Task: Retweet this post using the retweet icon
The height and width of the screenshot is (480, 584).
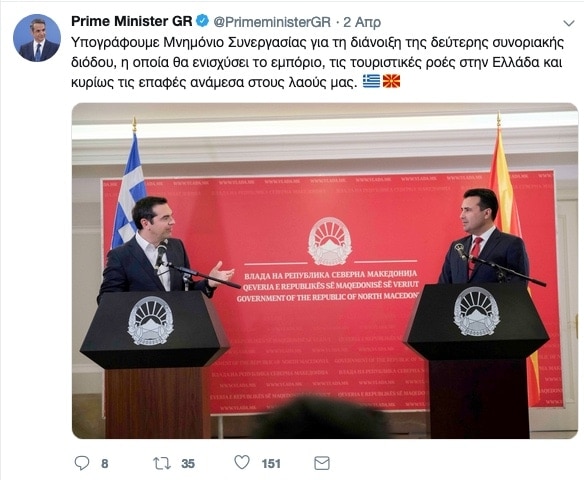Action: coord(162,463)
